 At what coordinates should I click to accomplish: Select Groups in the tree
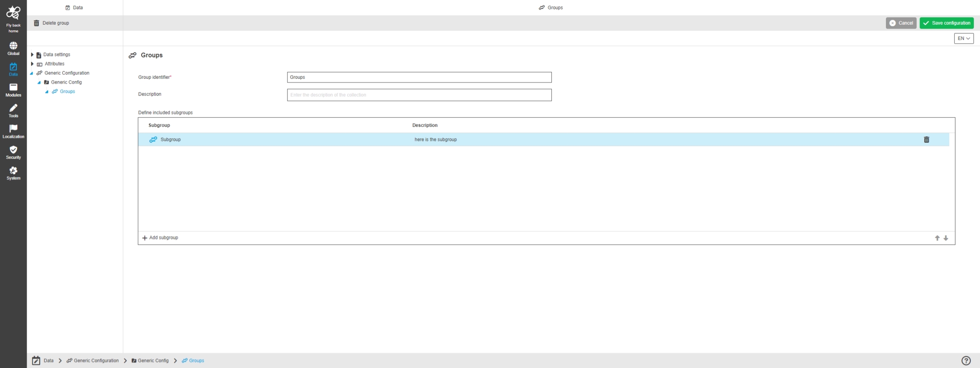[67, 92]
